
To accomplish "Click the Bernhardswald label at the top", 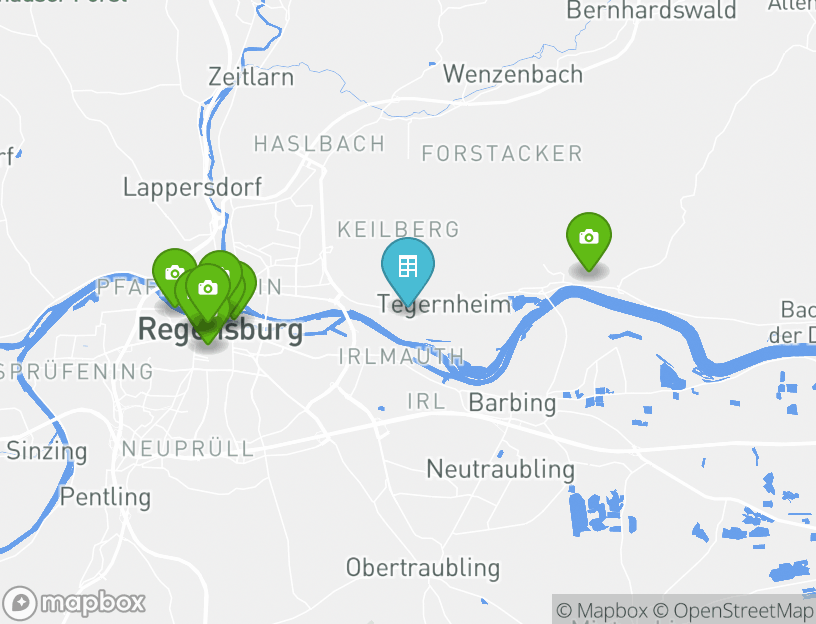I will [651, 10].
